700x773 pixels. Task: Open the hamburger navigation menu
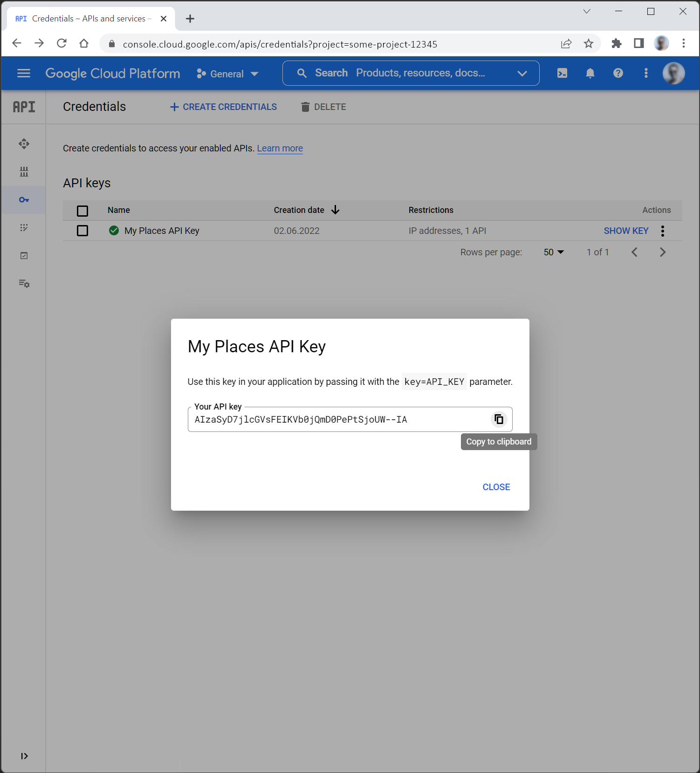pyautogui.click(x=24, y=73)
